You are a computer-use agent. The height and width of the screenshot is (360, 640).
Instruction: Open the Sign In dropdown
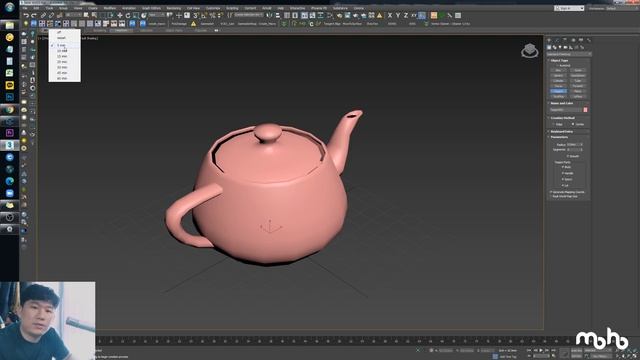[x=569, y=8]
